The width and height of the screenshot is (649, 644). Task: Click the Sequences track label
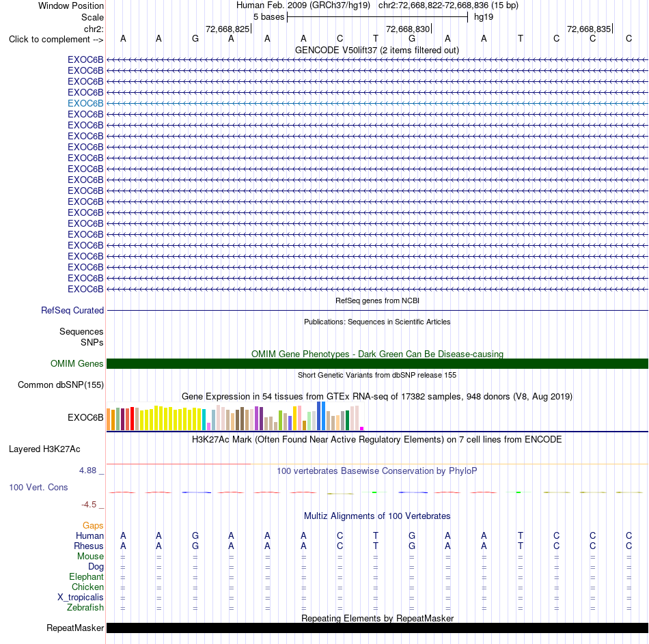(81, 331)
